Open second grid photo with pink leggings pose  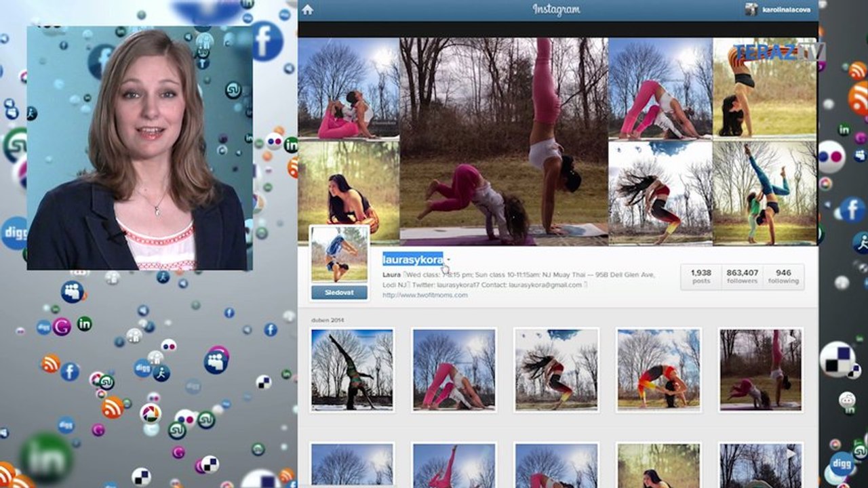click(454, 370)
